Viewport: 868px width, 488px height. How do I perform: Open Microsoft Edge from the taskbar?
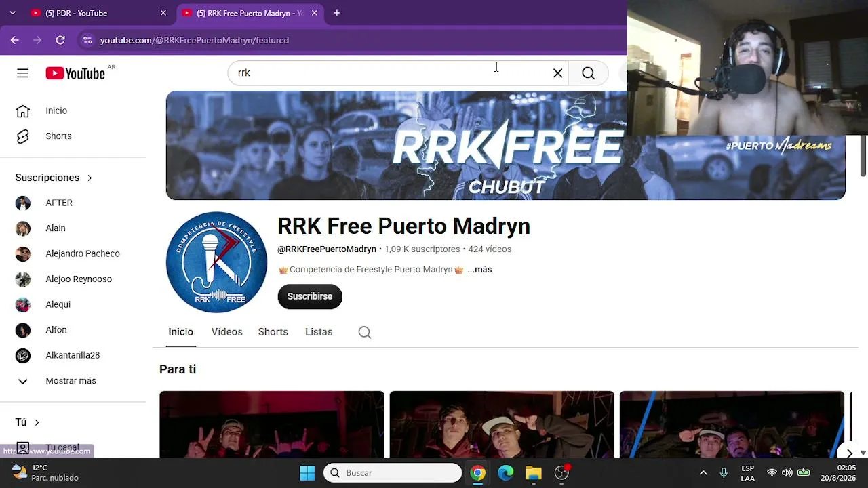(506, 473)
